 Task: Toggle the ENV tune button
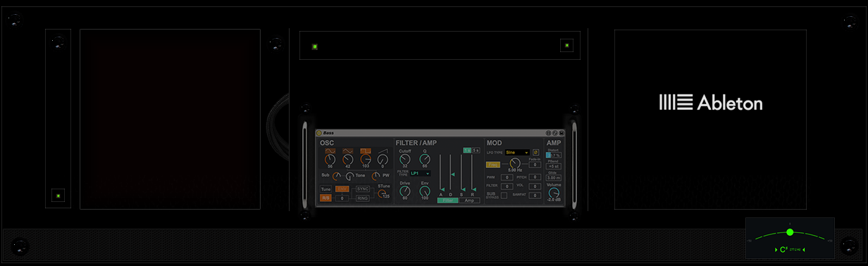(x=342, y=189)
